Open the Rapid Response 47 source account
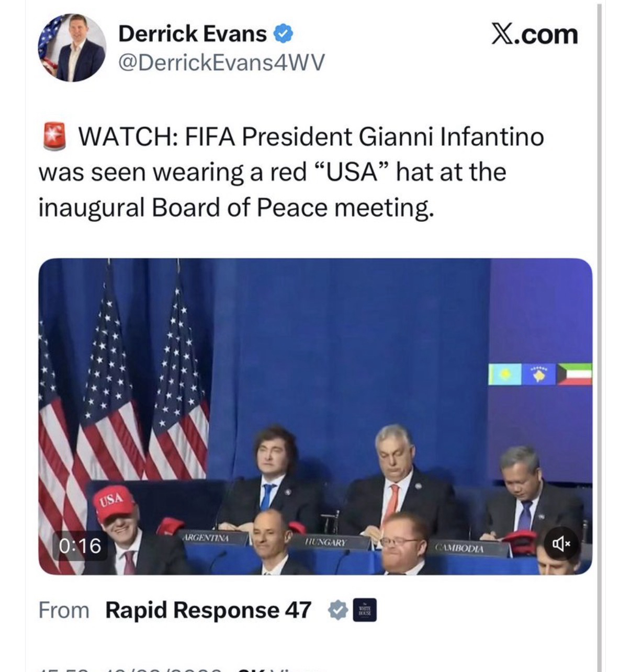This screenshot has width=631, height=672. 208,610
